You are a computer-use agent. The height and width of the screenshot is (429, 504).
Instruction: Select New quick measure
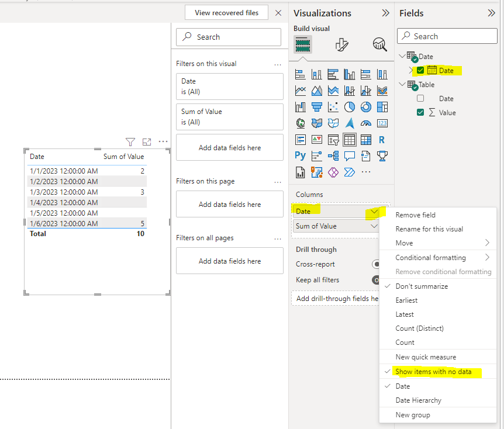pyautogui.click(x=426, y=357)
